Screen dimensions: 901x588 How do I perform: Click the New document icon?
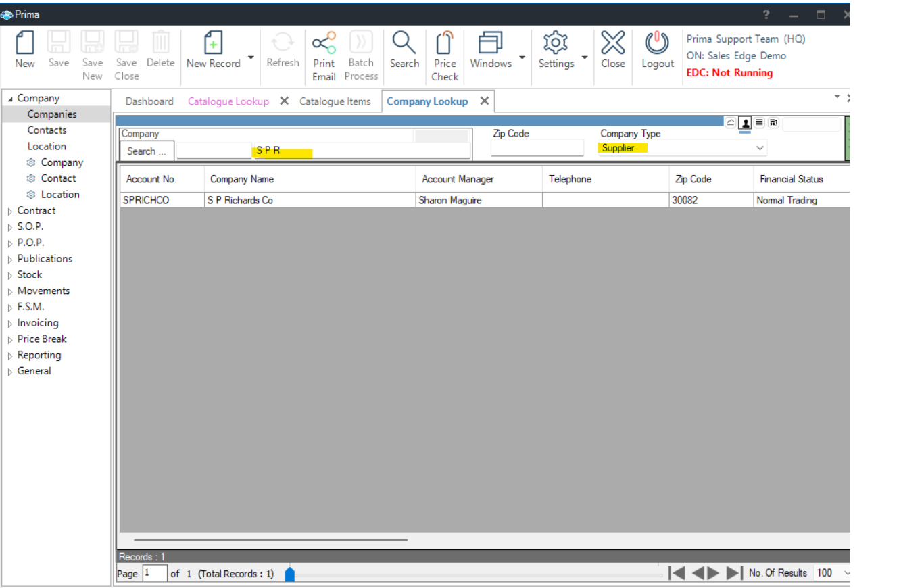25,43
